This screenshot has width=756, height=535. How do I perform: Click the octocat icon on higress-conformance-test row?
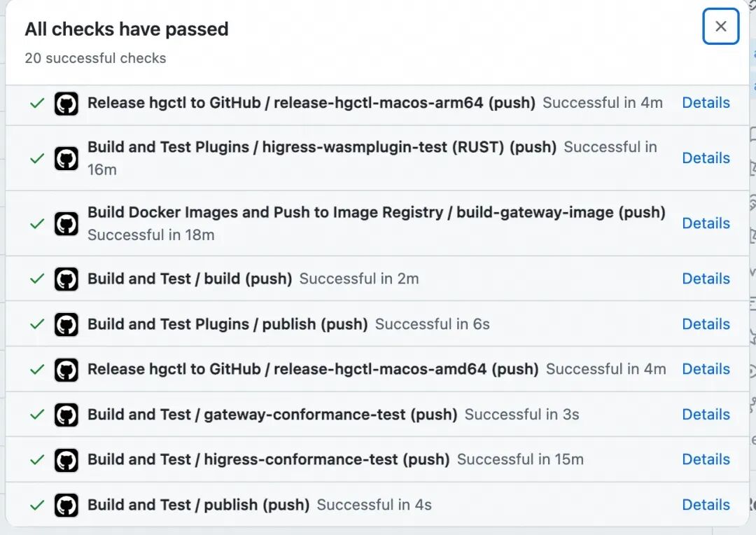(x=66, y=459)
